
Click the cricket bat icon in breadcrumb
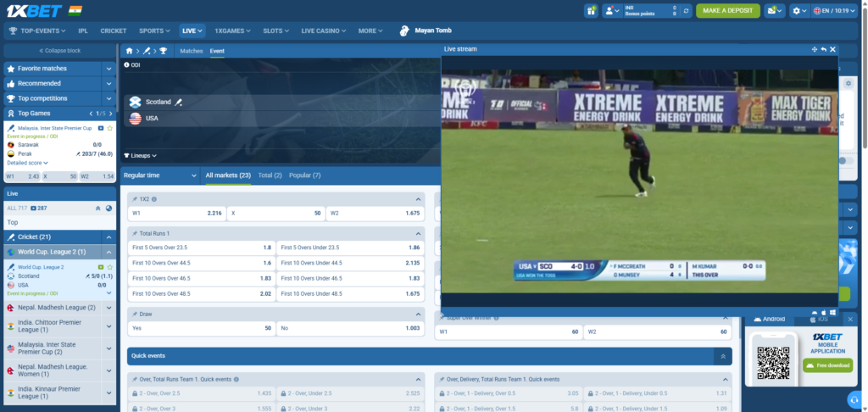(x=147, y=51)
